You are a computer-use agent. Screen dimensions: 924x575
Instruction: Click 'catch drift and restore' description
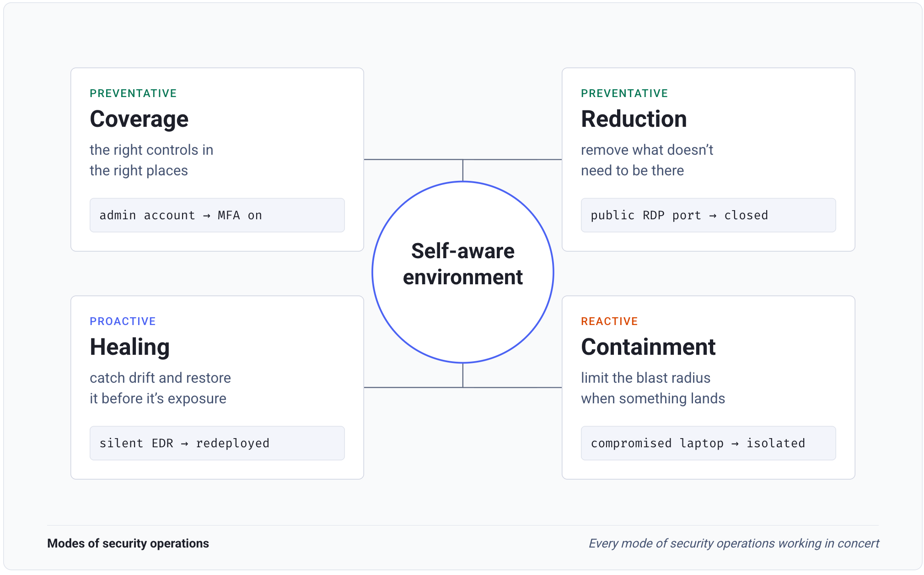(160, 388)
